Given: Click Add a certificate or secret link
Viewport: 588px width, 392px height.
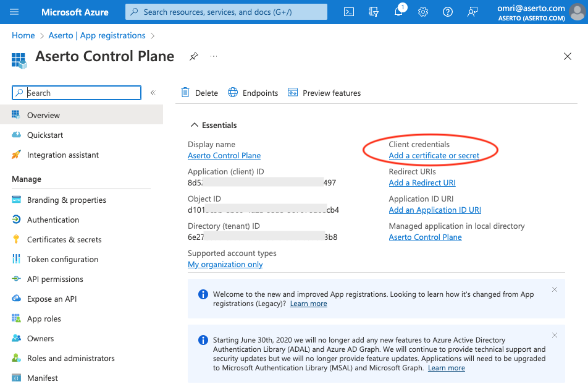Looking at the screenshot, I should click(434, 155).
